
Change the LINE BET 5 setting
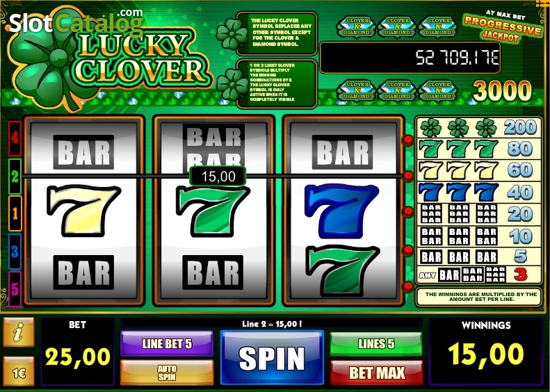[167, 343]
